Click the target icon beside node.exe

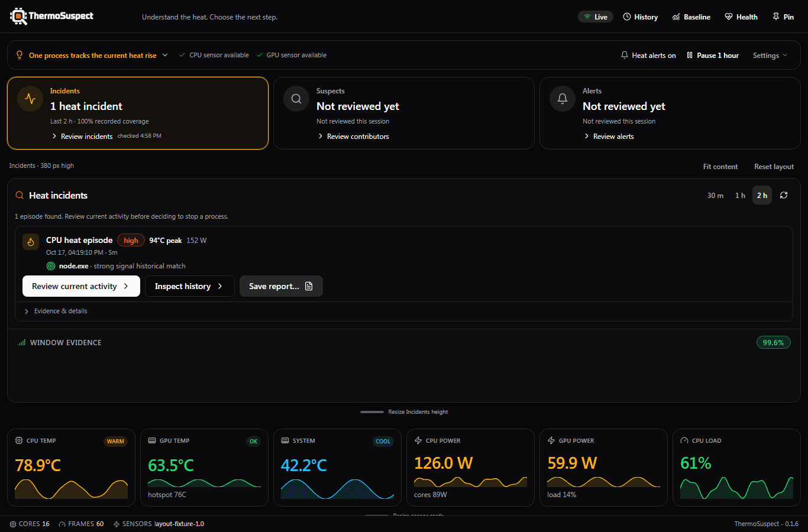tap(51, 266)
